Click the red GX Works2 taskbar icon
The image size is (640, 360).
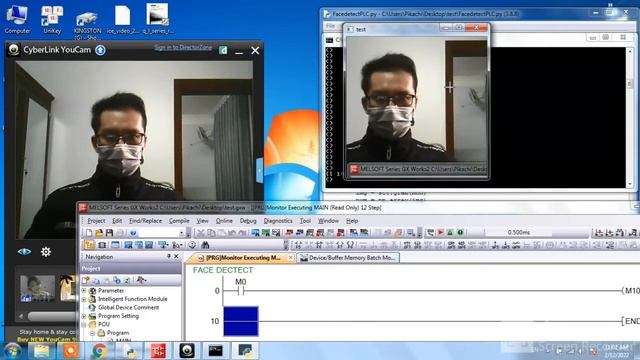(158, 351)
